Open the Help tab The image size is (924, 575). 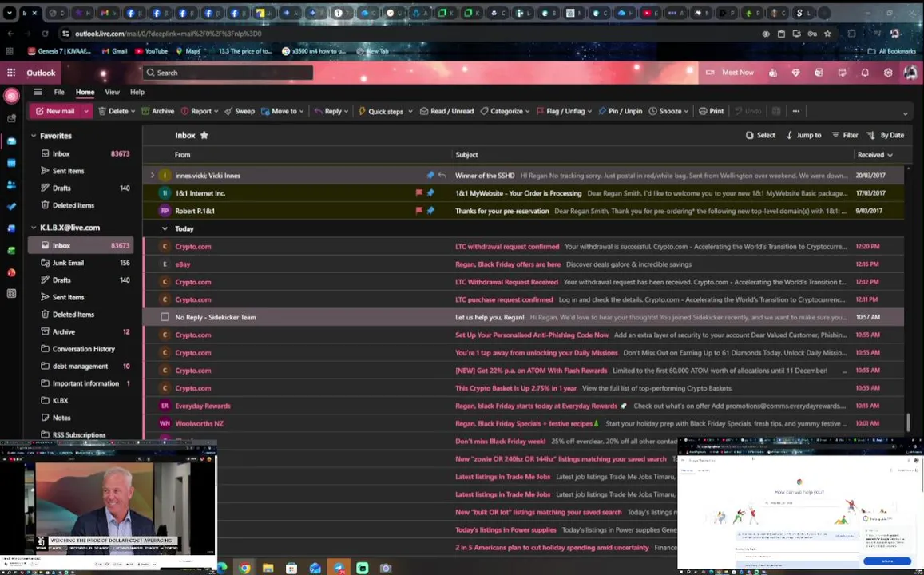(137, 92)
